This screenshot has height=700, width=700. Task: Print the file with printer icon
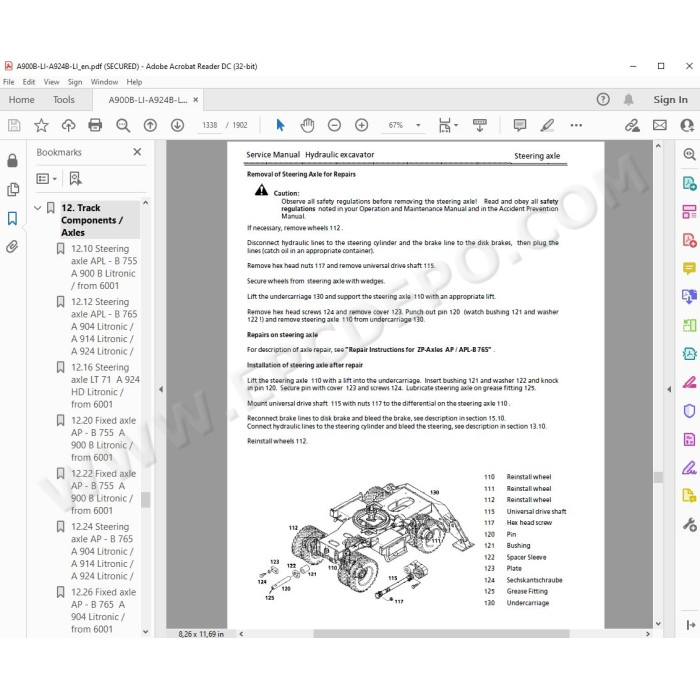pos(95,125)
